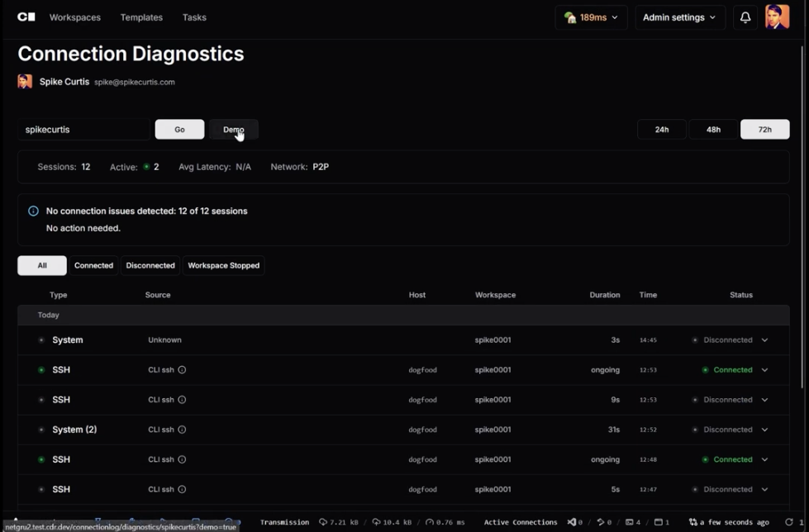Click the green Connected dot in 12:53 row

tap(706, 370)
